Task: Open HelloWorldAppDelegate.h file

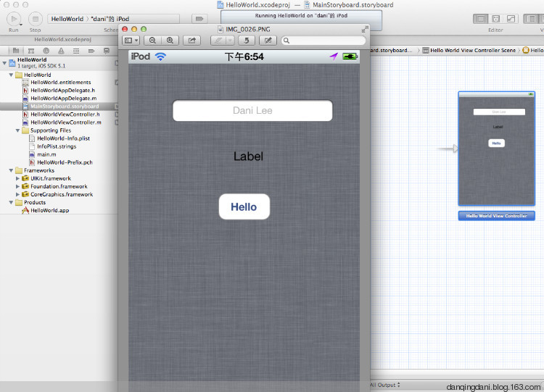Action: point(62,91)
